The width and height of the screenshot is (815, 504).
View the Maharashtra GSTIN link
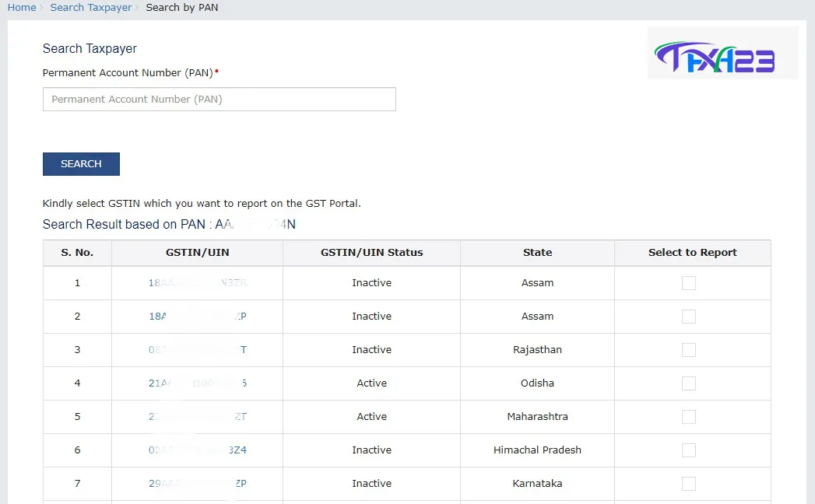(x=198, y=417)
